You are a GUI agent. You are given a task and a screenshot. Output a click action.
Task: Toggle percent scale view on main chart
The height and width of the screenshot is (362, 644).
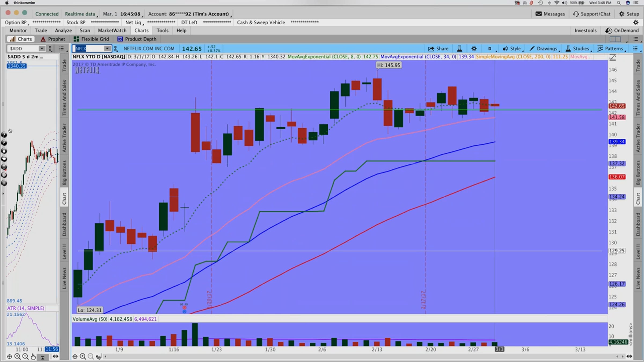coord(98,356)
